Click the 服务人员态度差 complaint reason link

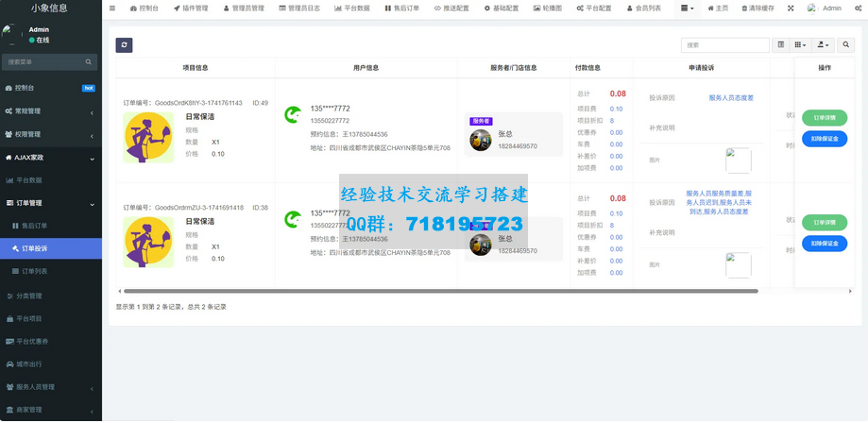tap(731, 98)
